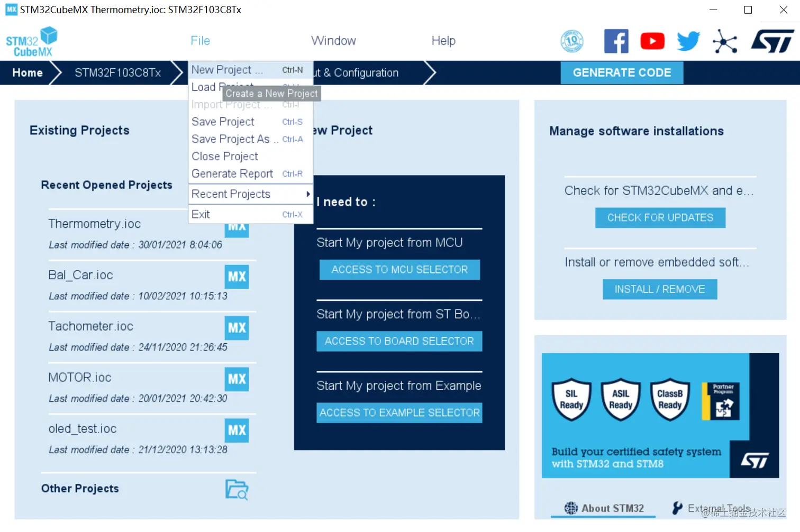Click the 10-year anniversary badge icon
Screen dimensions: 800x532
point(572,41)
